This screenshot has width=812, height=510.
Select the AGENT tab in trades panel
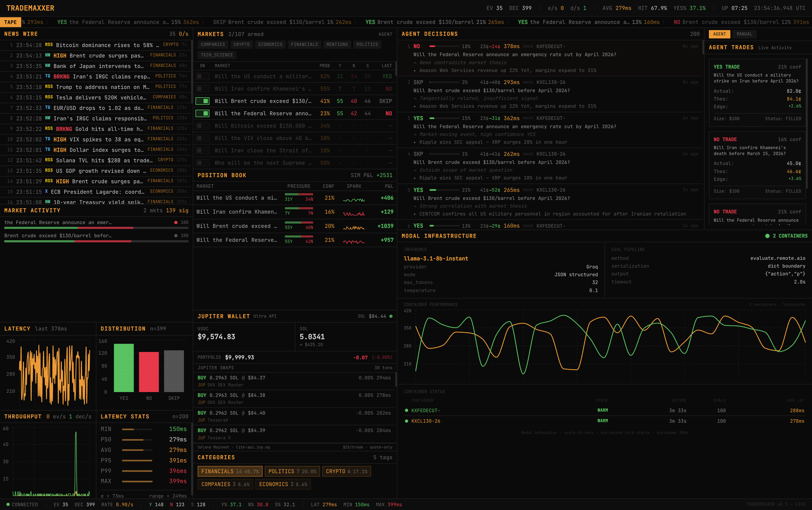719,34
